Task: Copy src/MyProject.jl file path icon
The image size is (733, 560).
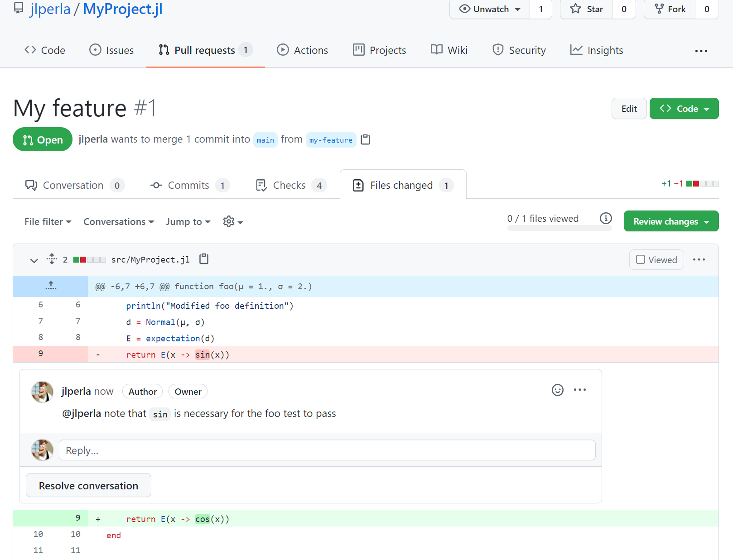Action: tap(204, 259)
